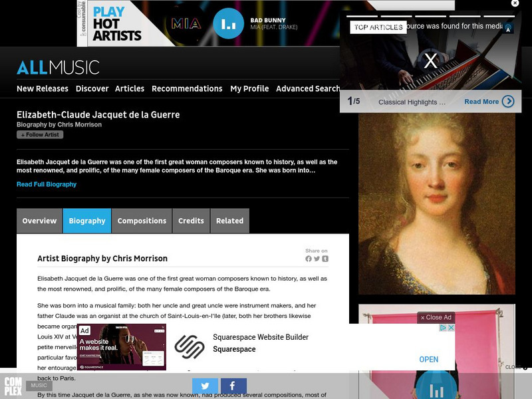Image resolution: width=532 pixels, height=399 pixels.
Task: Click the Complex logo in bottom bar
Action: pos(13,386)
